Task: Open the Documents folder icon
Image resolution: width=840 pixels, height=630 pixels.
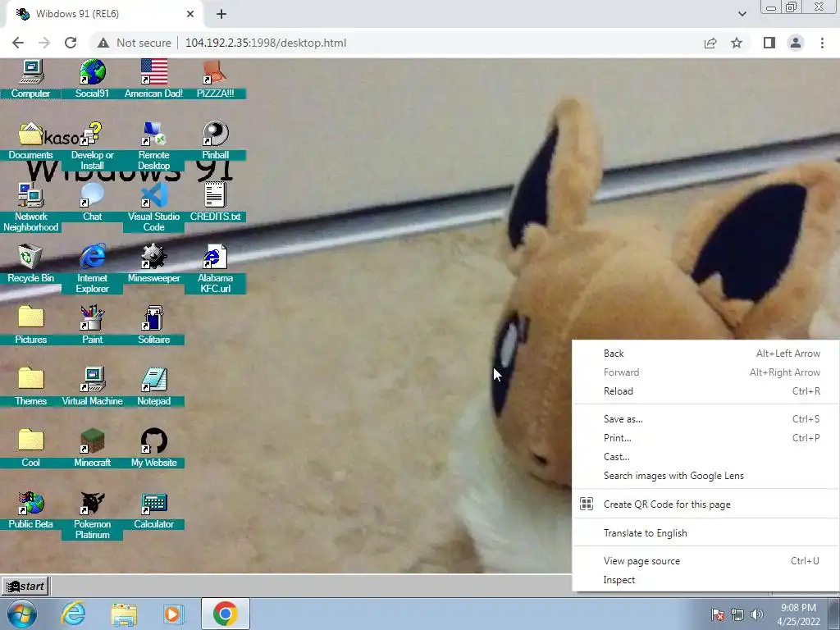Action: click(x=30, y=135)
